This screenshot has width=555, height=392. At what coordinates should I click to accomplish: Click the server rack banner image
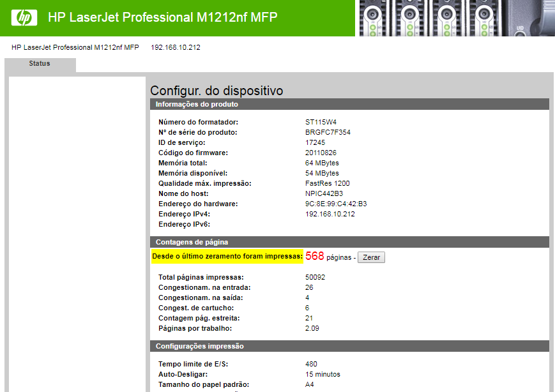(x=457, y=18)
